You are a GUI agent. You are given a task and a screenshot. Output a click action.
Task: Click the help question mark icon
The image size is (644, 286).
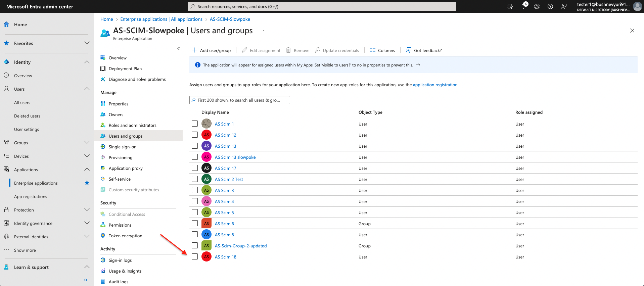550,6
